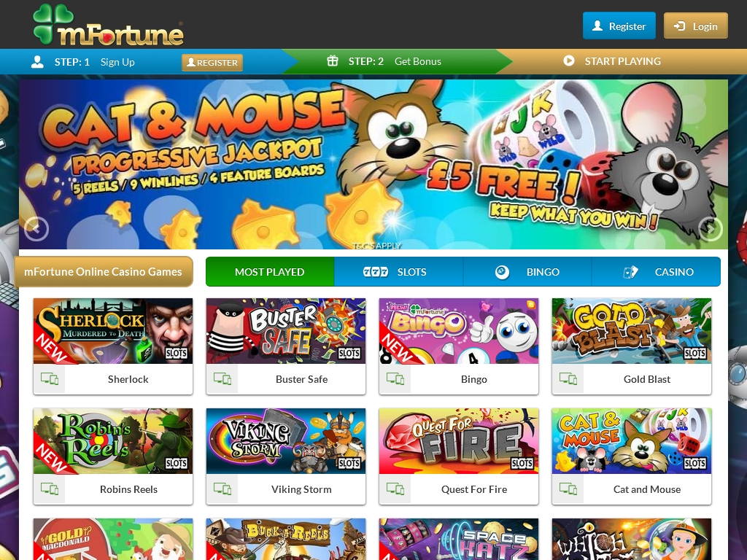Click device icon beside Buster Safe label

coord(222,379)
